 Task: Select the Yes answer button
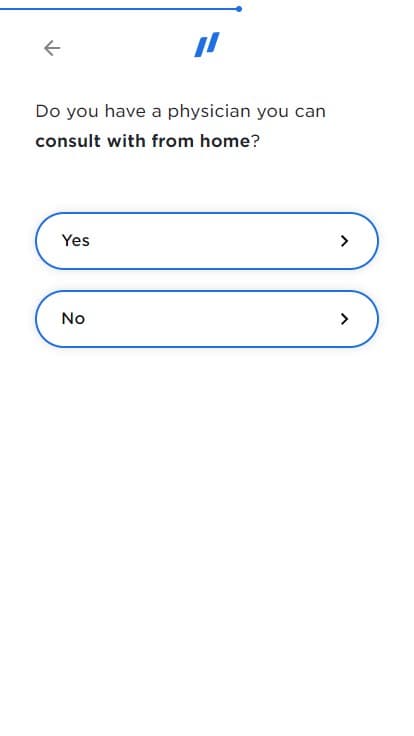coord(207,241)
